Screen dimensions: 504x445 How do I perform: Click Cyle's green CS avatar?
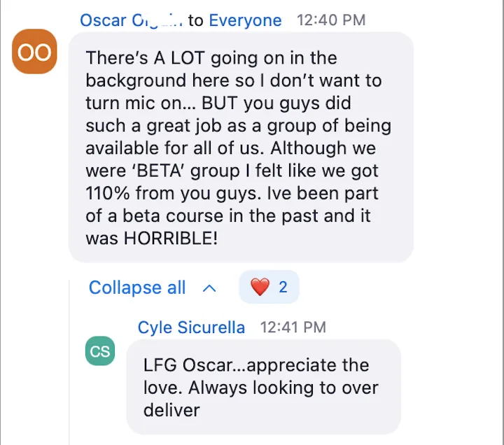pos(100,351)
